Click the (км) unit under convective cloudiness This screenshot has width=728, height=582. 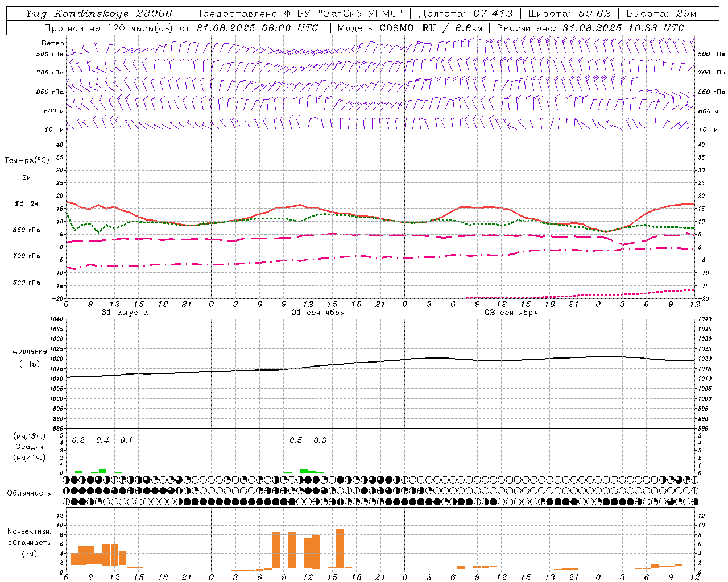(30, 554)
